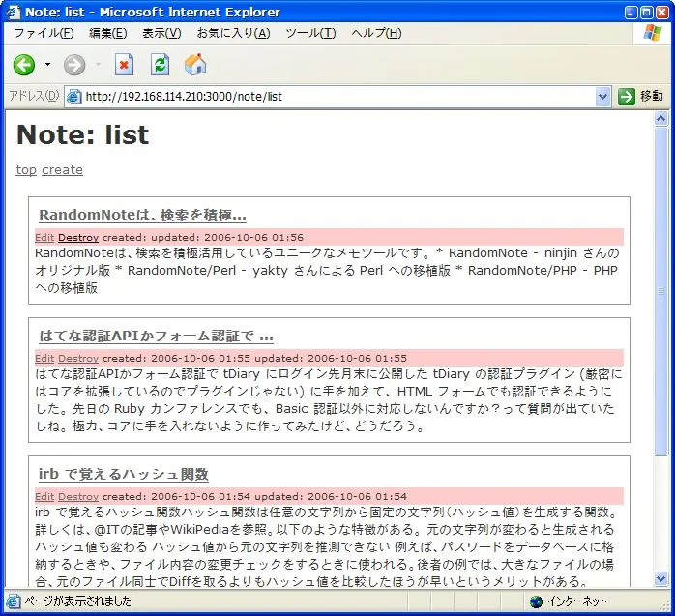Open the ツール(T) menu
675x616 pixels.
310,33
